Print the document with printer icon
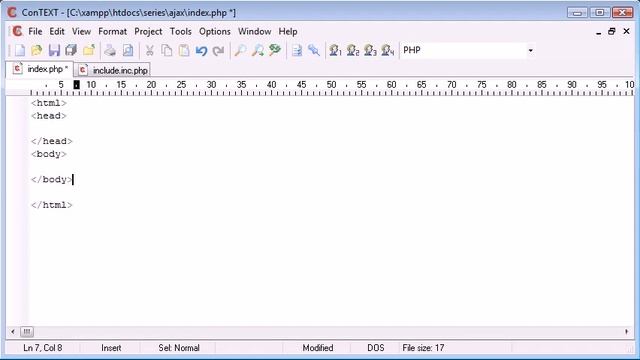The height and width of the screenshot is (360, 640). point(110,51)
